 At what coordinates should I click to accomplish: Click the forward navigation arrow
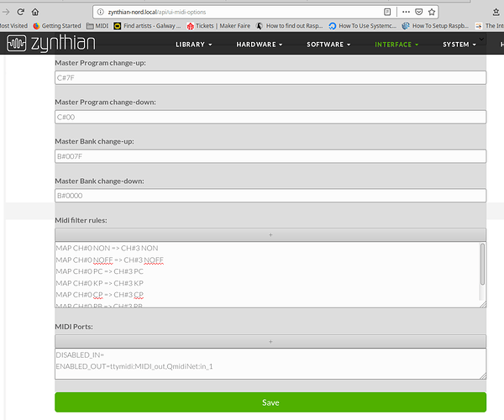6,12
